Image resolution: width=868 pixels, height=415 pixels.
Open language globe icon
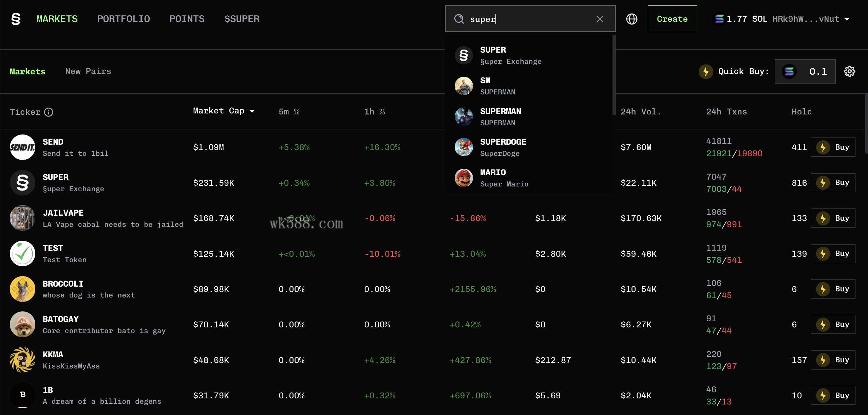[x=631, y=19]
